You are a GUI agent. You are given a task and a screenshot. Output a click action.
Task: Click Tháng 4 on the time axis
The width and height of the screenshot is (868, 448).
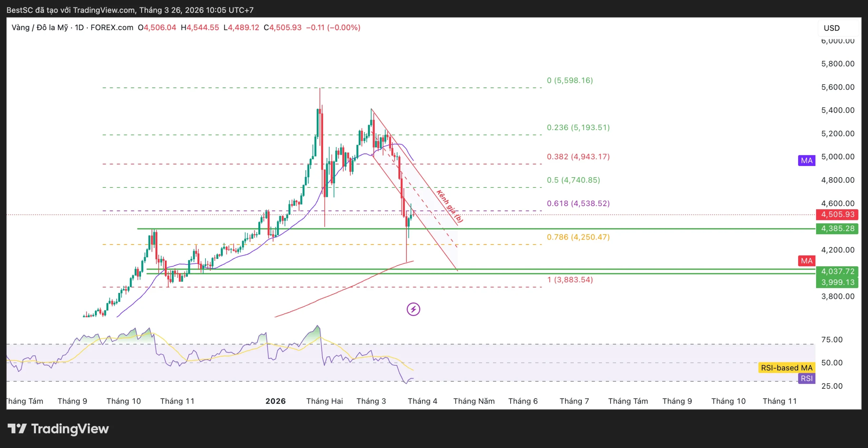coord(422,401)
